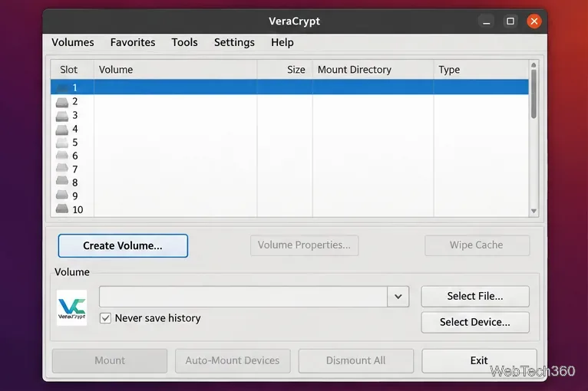Open Volume Properties

click(304, 245)
